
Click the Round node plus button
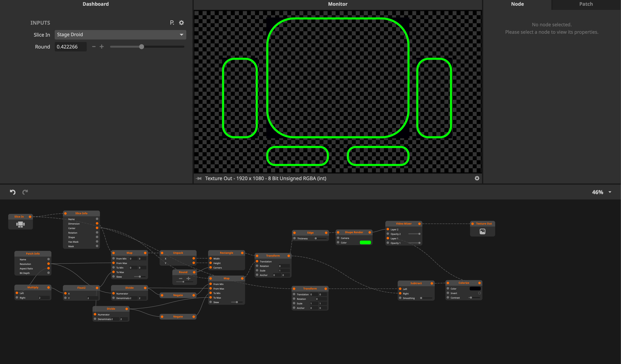(189, 278)
